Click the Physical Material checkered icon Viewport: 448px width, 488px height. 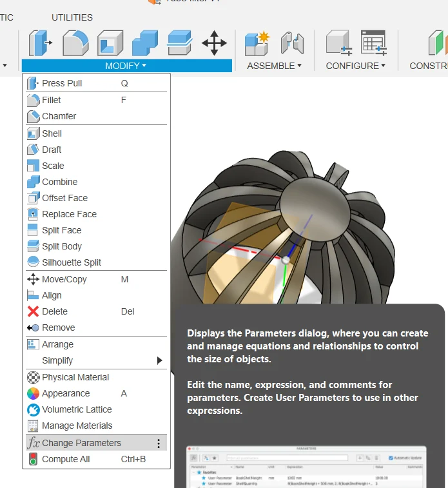[x=34, y=378]
